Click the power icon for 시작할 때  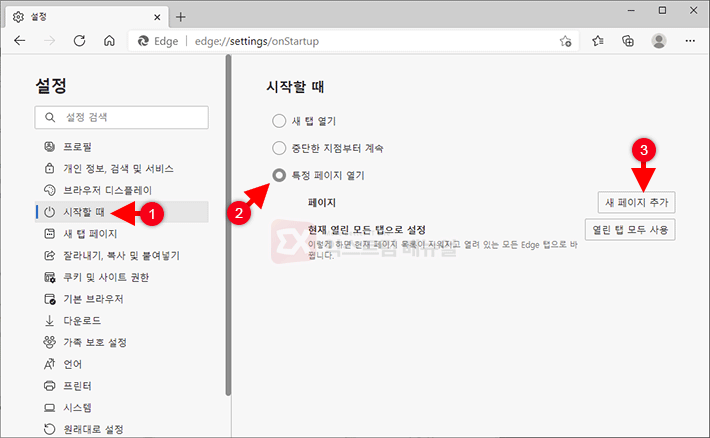[49, 212]
